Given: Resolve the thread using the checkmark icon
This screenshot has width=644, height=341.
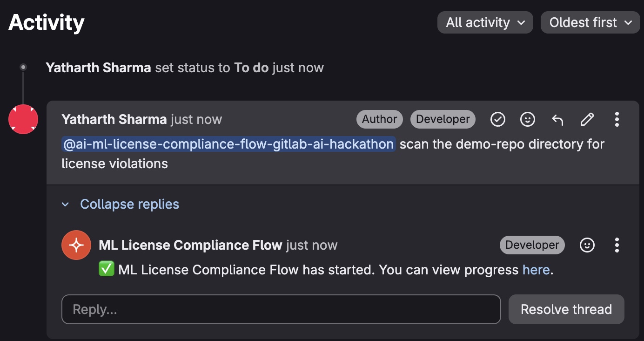Looking at the screenshot, I should click(497, 119).
